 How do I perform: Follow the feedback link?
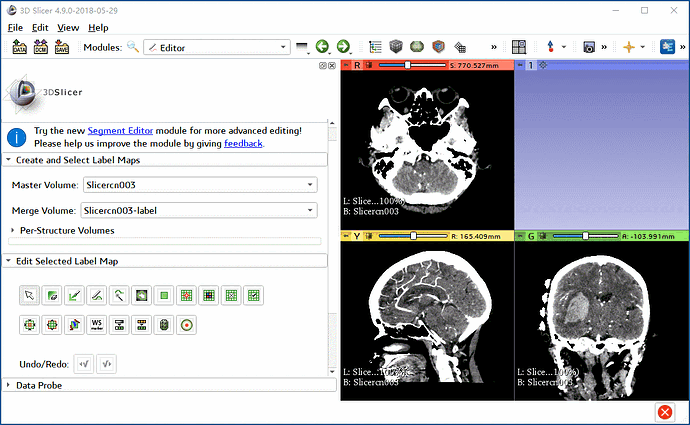pos(243,143)
